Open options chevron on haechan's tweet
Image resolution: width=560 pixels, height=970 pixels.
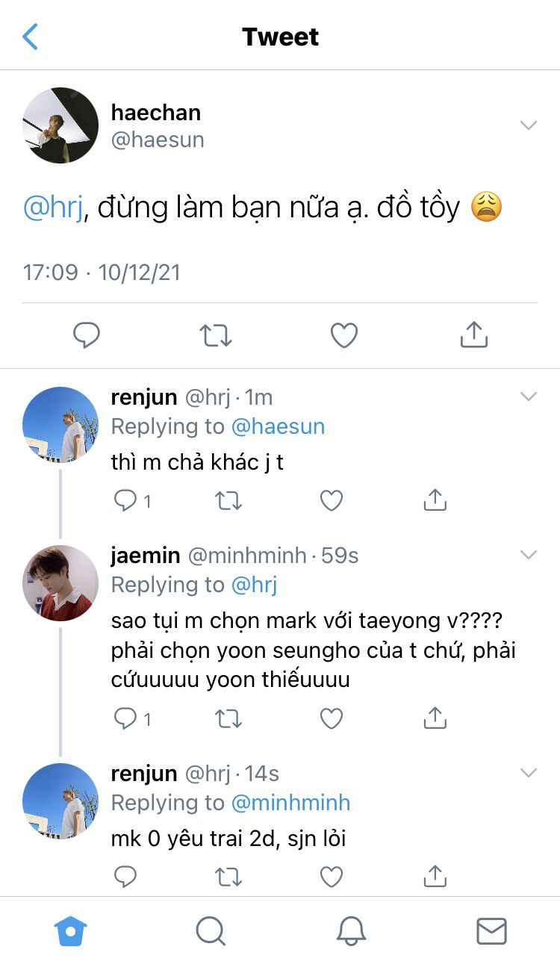coord(529,125)
